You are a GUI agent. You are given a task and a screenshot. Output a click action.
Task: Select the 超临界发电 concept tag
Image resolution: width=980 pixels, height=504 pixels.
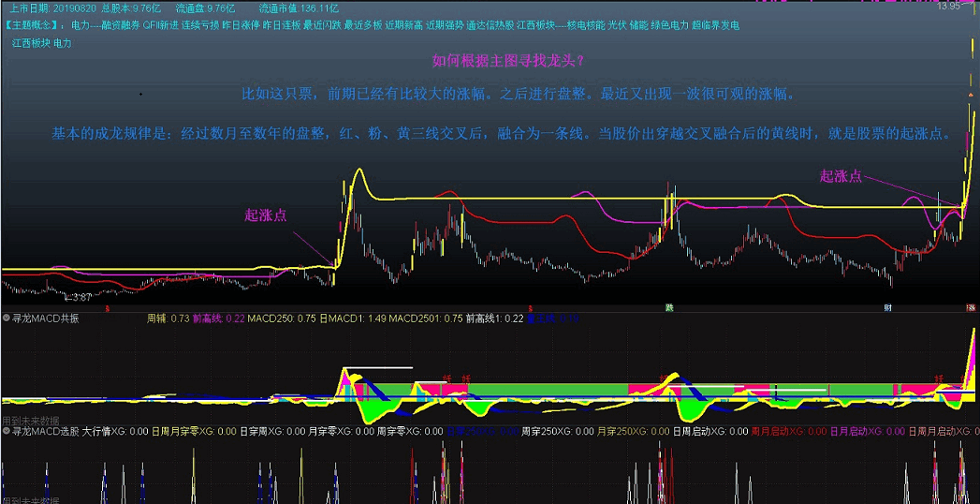click(x=716, y=25)
